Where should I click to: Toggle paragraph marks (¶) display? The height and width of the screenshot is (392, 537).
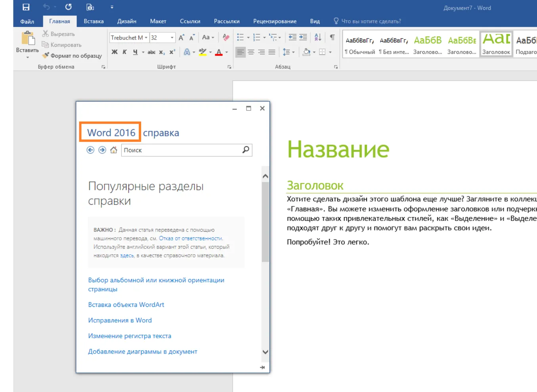point(332,38)
